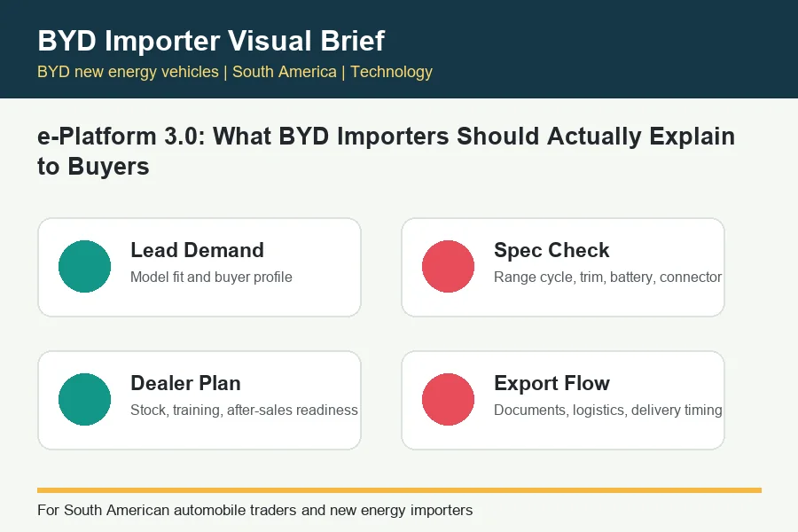Click the red circle in Spec Check card
The height and width of the screenshot is (532, 798).
[448, 266]
